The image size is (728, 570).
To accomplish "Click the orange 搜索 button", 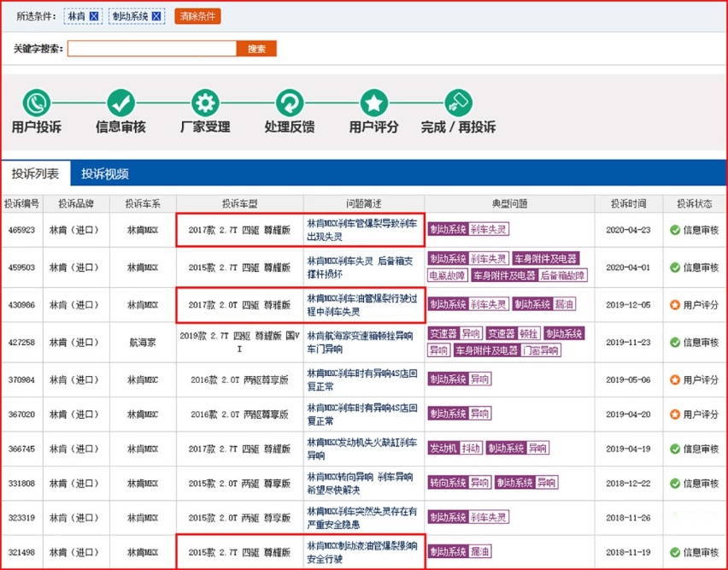I will coord(256,48).
